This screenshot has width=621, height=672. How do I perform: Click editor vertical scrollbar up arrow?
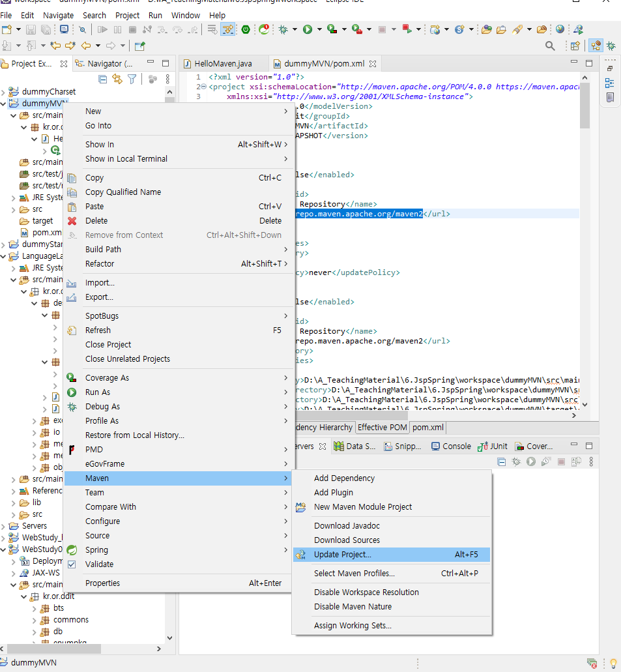pos(585,78)
